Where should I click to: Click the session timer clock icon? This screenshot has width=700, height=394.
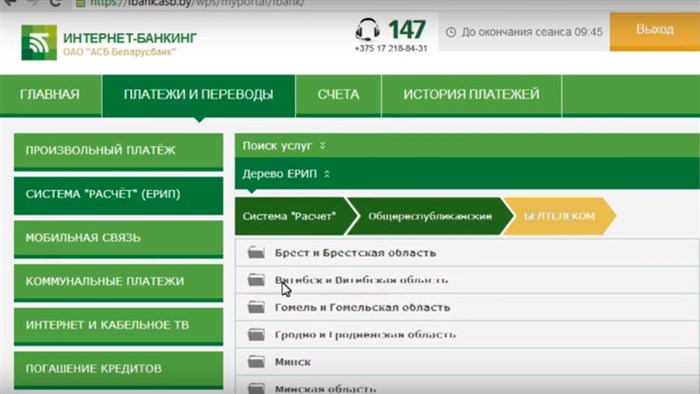[x=451, y=32]
